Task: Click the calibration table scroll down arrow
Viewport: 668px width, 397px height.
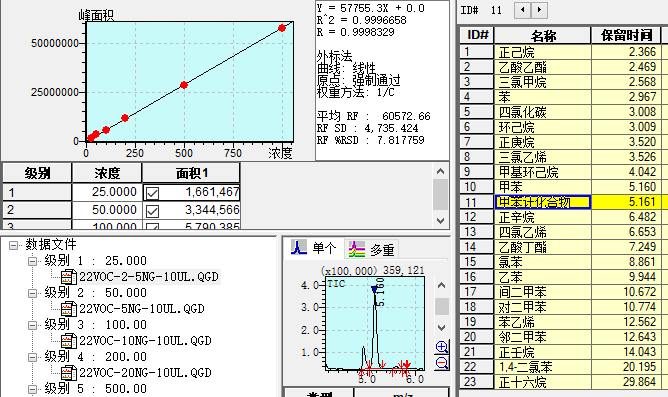Action: coord(441,221)
